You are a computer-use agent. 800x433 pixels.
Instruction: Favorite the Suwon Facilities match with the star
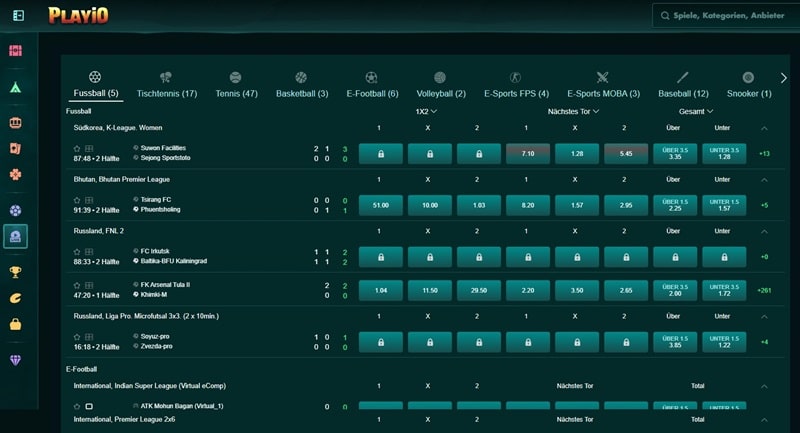click(x=77, y=148)
